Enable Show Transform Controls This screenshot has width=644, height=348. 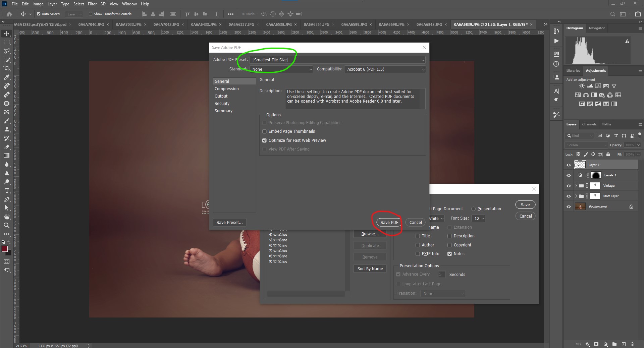click(91, 14)
